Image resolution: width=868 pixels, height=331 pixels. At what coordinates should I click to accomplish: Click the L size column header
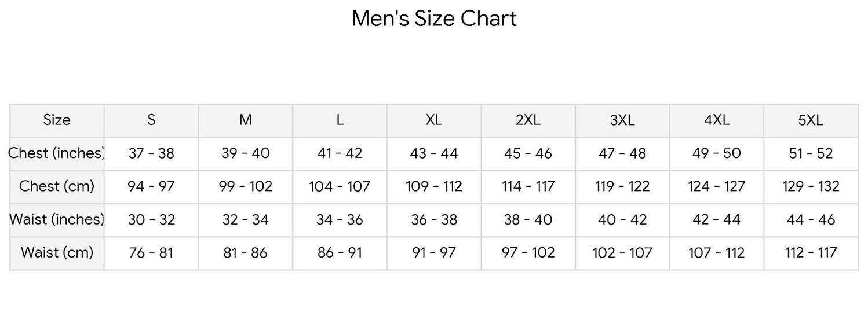[340, 120]
